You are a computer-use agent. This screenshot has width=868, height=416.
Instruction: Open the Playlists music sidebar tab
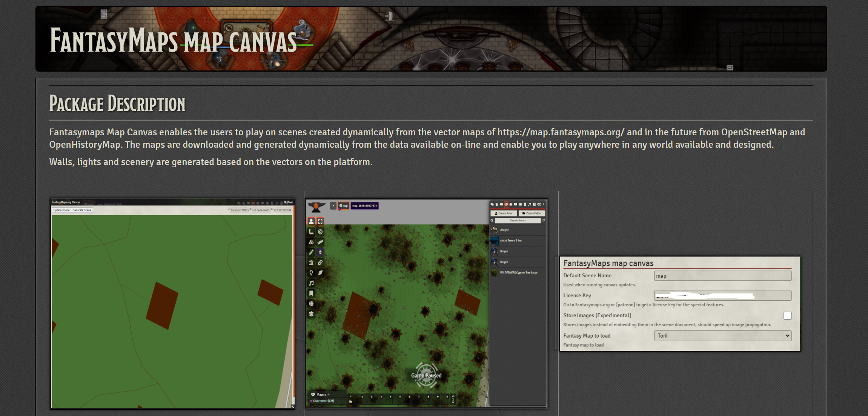(530, 204)
